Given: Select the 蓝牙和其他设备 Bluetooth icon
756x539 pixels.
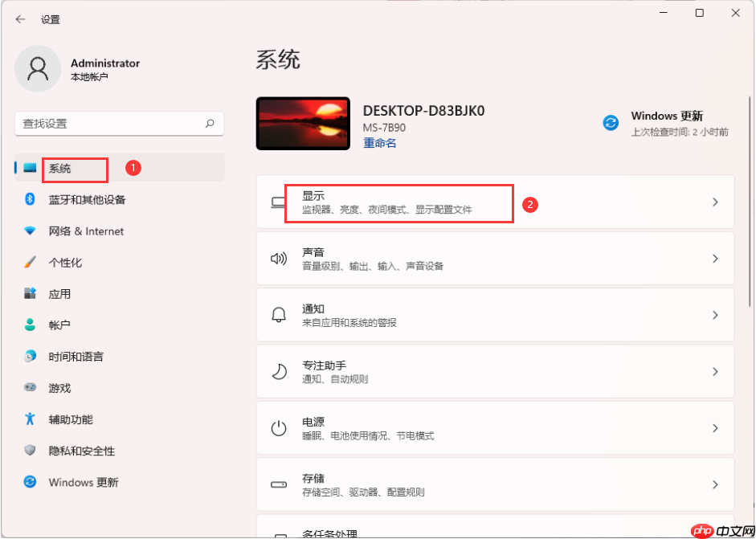Looking at the screenshot, I should [x=30, y=200].
